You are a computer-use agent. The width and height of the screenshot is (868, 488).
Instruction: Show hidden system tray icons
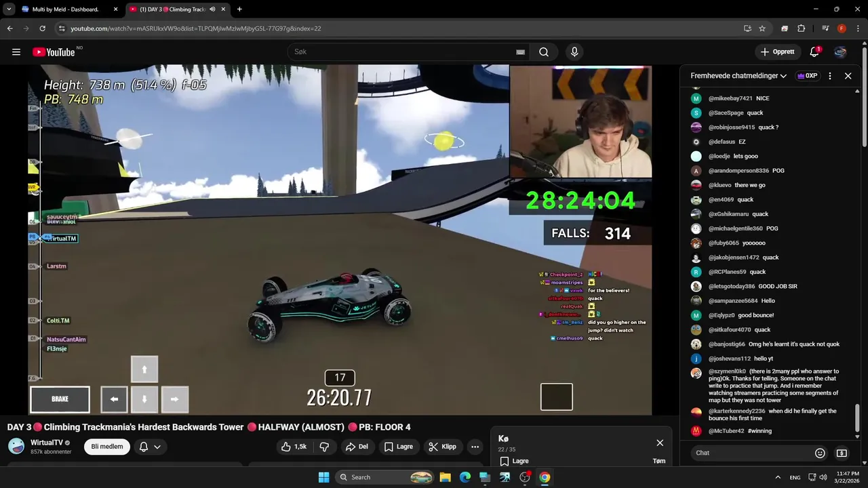pyautogui.click(x=777, y=477)
